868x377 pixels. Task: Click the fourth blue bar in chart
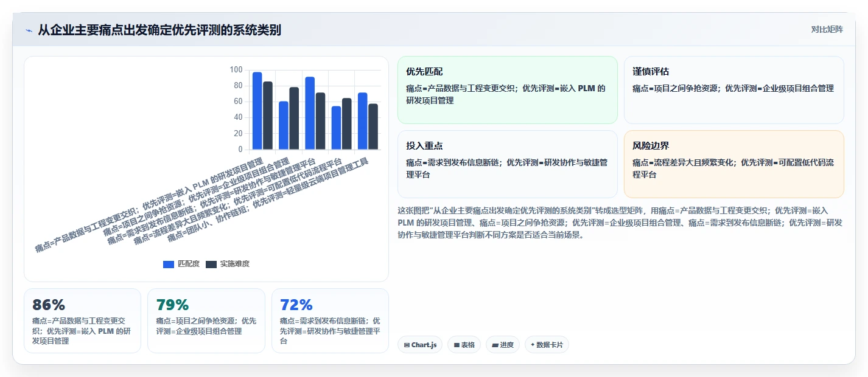[336, 128]
